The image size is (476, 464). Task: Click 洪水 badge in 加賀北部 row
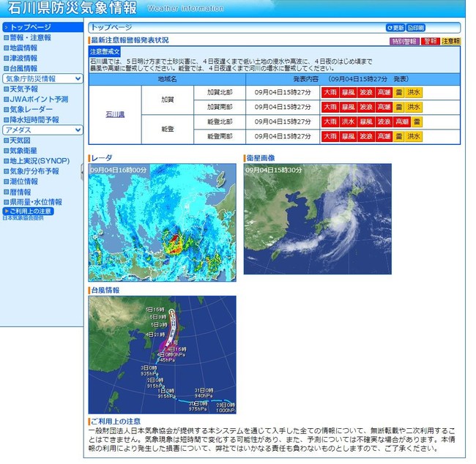(414, 92)
